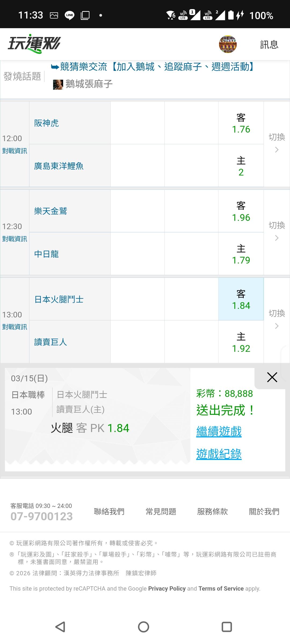This screenshot has width=290, height=644.
Task: Select 中日龍 home odds 1.79
Action: click(x=241, y=254)
